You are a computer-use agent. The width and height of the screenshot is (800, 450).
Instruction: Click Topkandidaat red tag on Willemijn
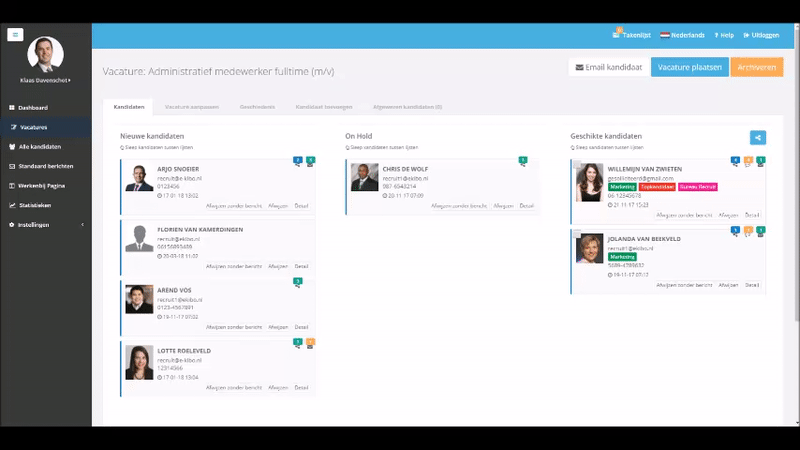tap(657, 187)
